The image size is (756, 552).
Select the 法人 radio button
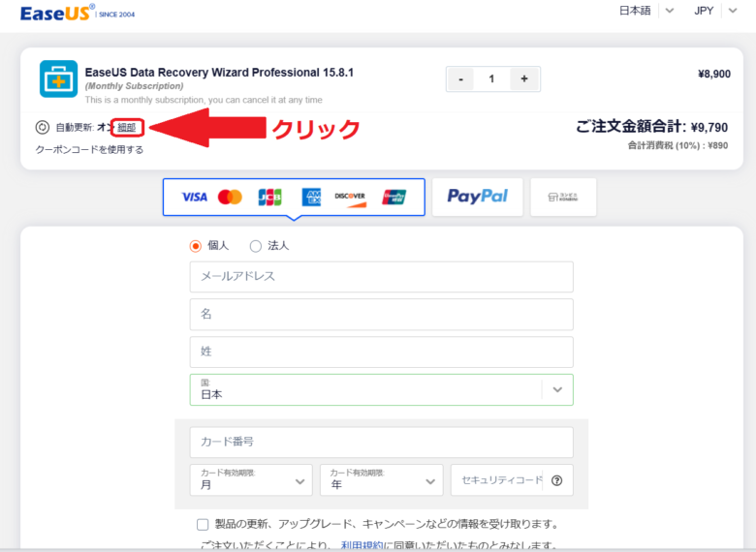(256, 246)
